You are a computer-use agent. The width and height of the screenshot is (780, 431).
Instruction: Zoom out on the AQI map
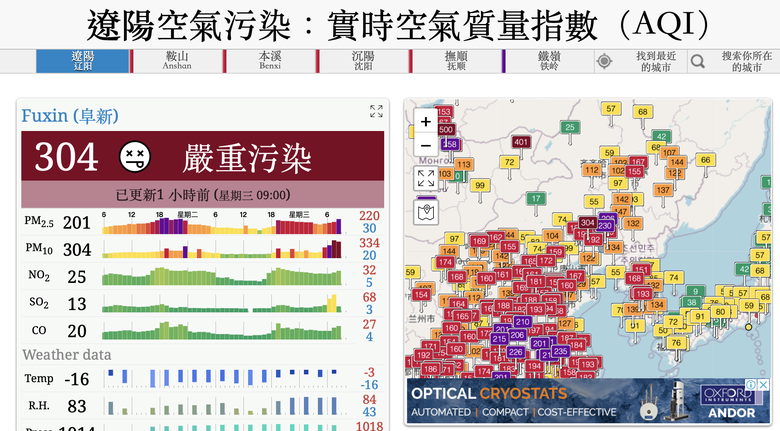[x=426, y=145]
